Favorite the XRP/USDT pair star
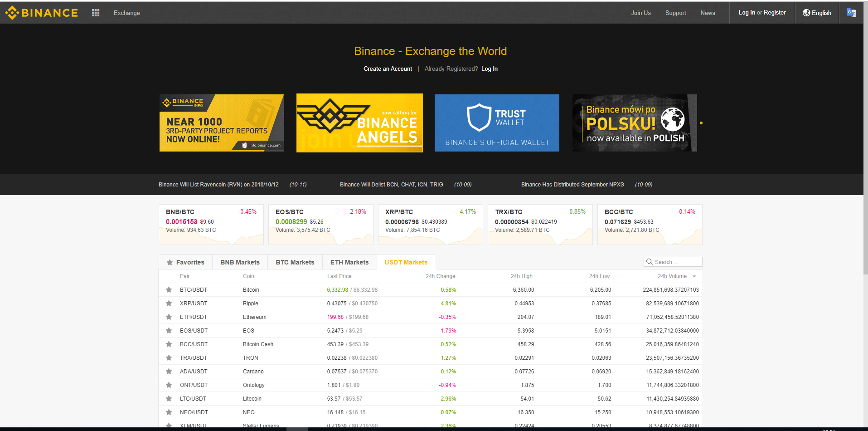Viewport: 868px width, 431px height. click(x=169, y=304)
